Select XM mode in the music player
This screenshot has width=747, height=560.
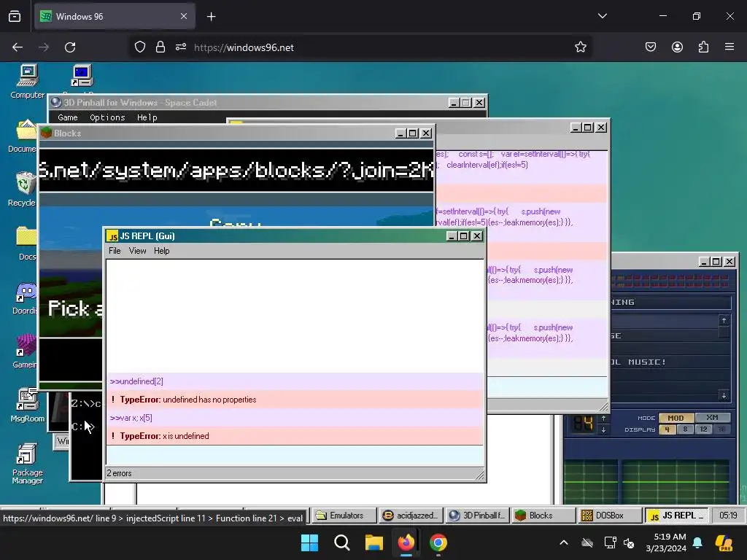pyautogui.click(x=712, y=418)
